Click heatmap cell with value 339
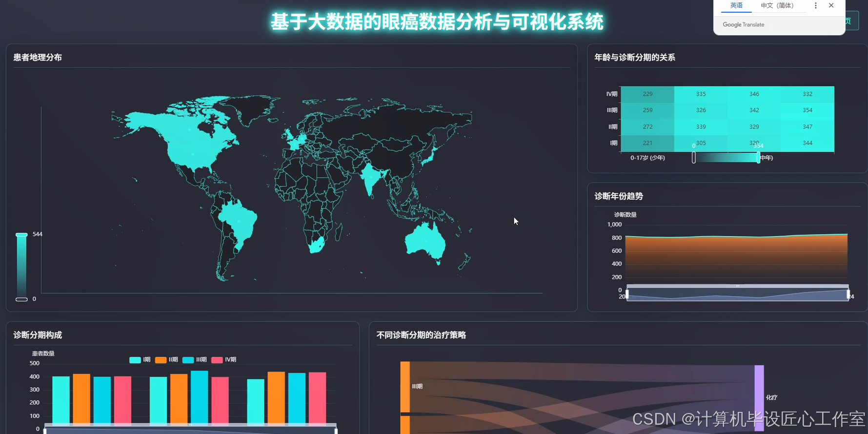 [701, 127]
